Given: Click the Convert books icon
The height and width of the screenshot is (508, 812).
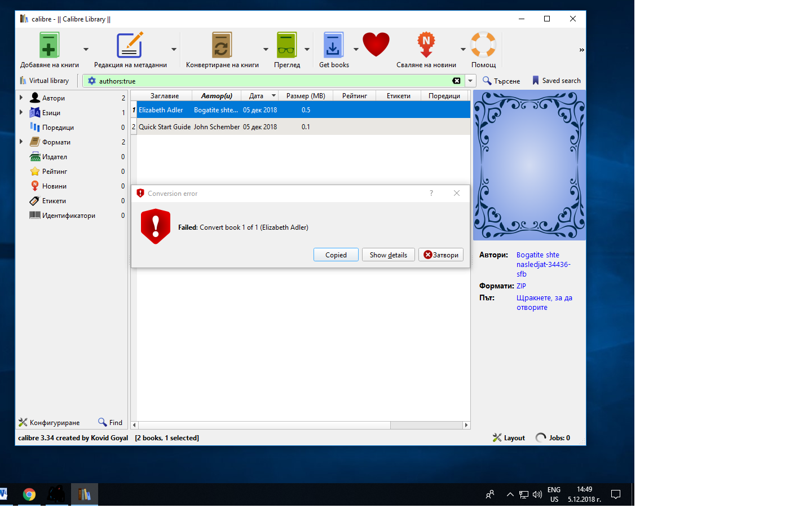Looking at the screenshot, I should tap(222, 46).
